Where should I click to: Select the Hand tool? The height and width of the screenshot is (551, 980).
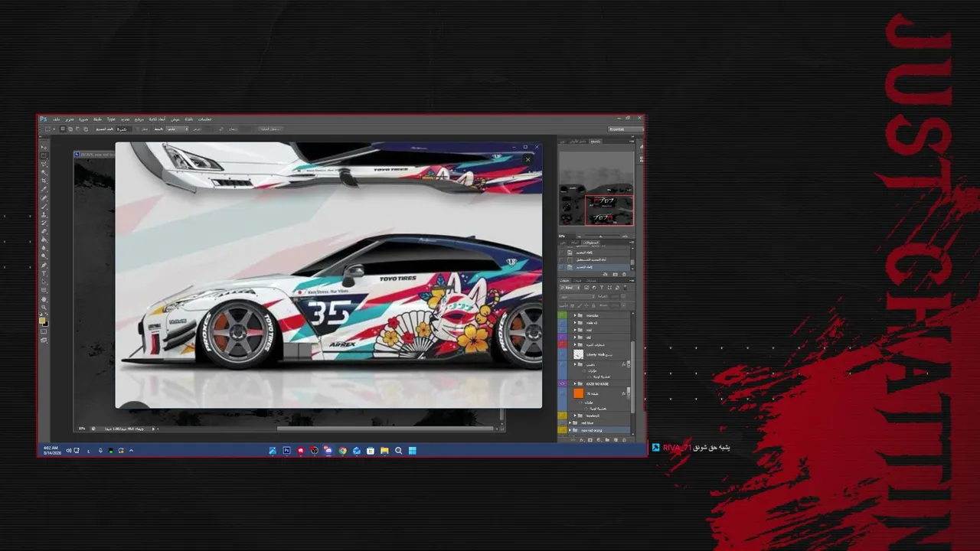point(44,299)
